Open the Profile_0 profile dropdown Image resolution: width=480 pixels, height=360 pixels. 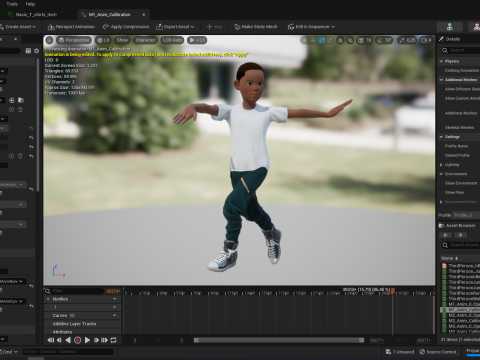[x=466, y=215]
